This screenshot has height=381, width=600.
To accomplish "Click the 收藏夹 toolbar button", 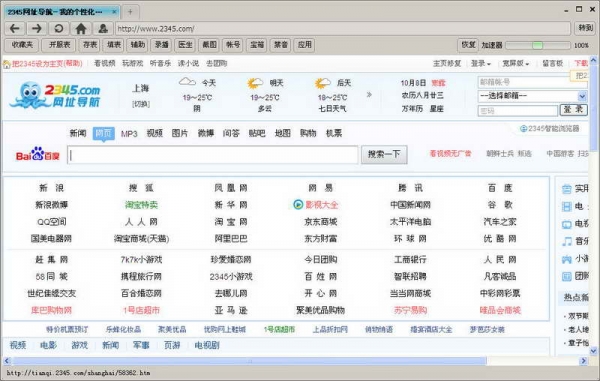I will click(x=22, y=45).
